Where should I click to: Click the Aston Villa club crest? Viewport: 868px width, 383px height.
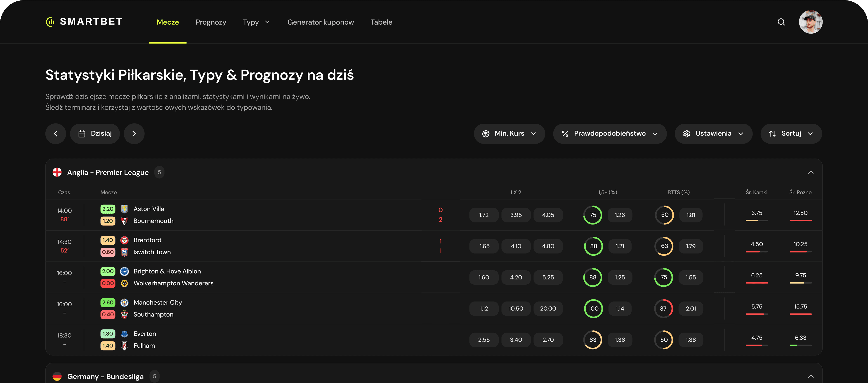124,209
